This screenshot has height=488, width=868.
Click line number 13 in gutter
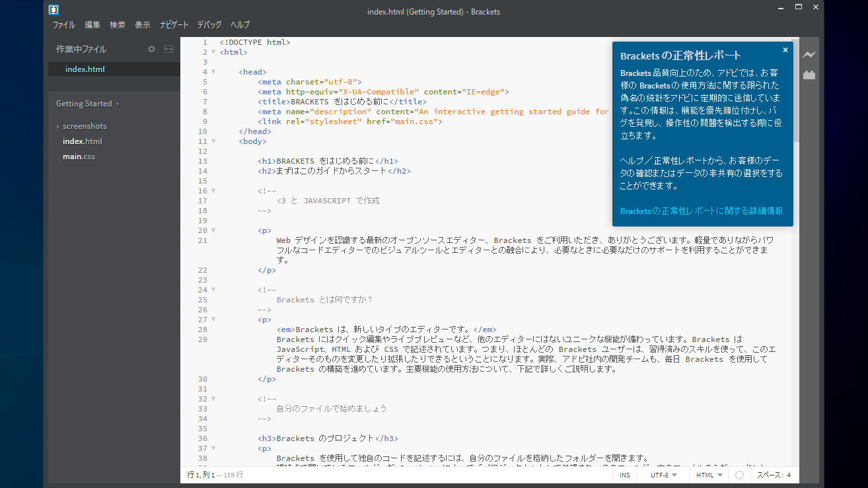point(202,161)
